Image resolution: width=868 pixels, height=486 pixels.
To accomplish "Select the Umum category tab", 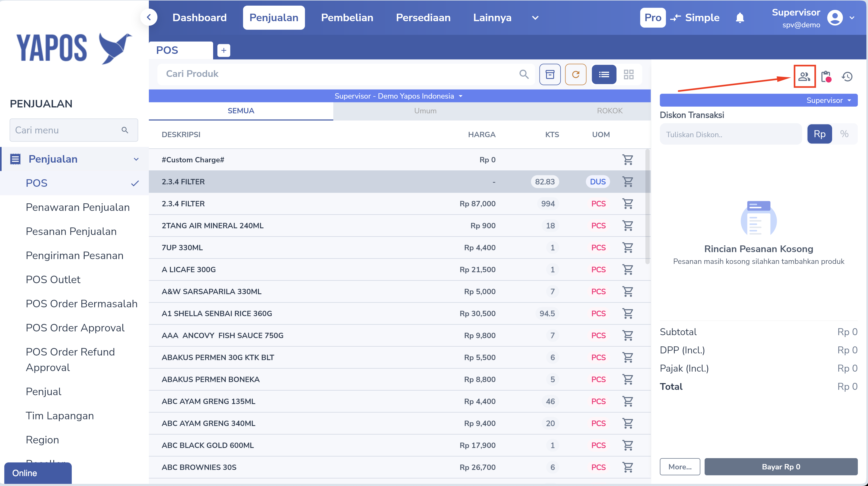I will click(x=425, y=111).
